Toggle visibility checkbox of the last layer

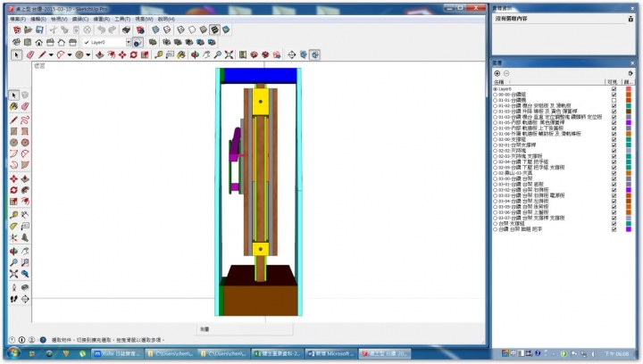click(x=614, y=227)
